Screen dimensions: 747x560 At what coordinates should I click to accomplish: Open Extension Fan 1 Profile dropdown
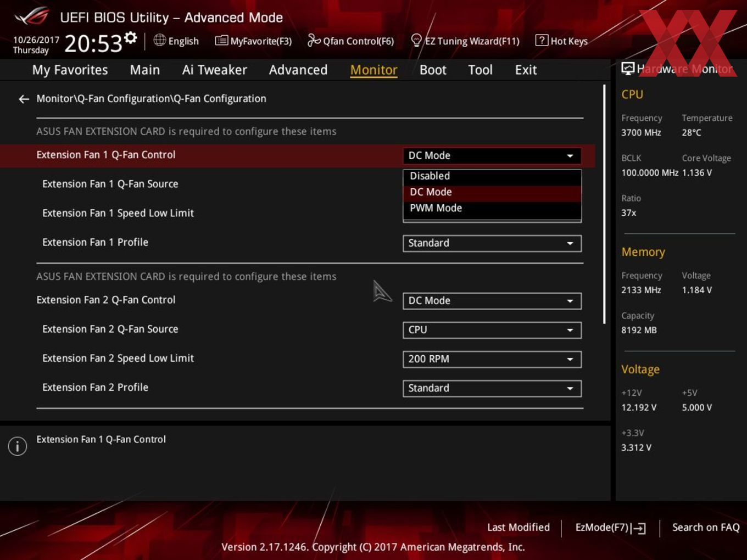click(492, 243)
